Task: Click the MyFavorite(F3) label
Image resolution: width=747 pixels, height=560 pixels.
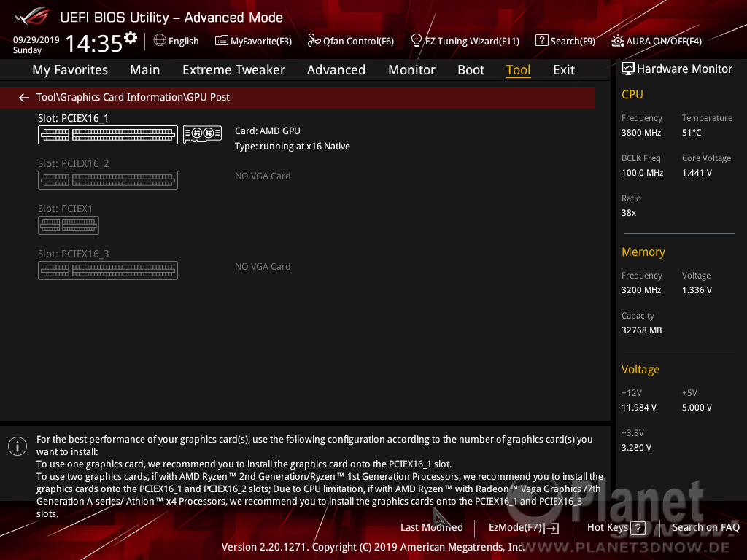Action: [261, 42]
